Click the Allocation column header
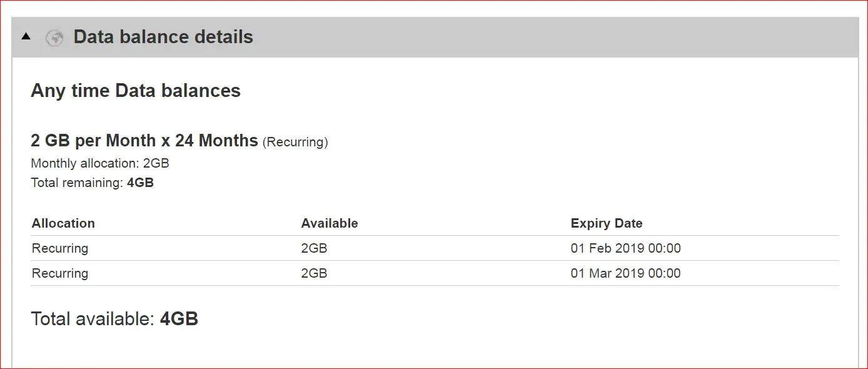 pyautogui.click(x=63, y=223)
